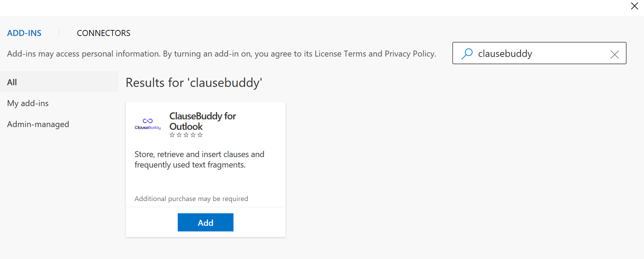Screen dimensions: 644x259
Task: Open ClauseBuddy for Outlook title
Action: 202,121
